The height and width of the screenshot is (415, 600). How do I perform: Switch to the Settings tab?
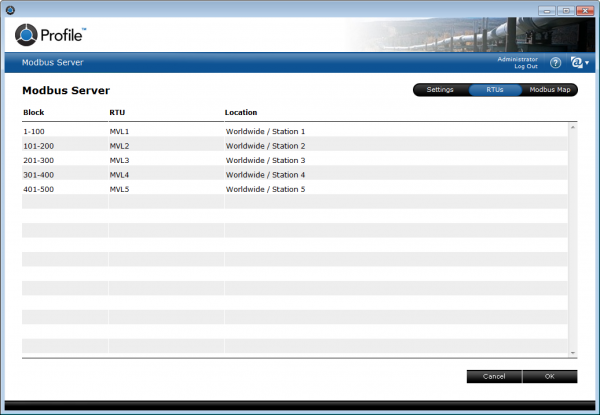point(440,90)
